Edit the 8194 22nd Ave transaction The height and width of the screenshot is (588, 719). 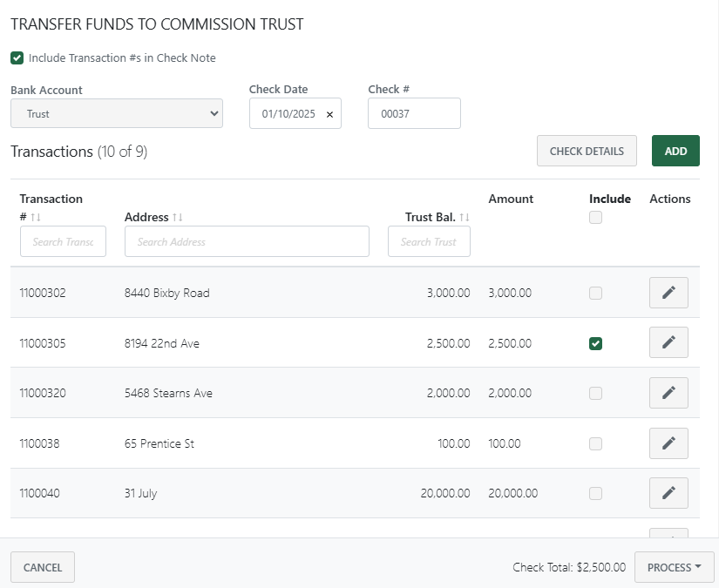[668, 342]
